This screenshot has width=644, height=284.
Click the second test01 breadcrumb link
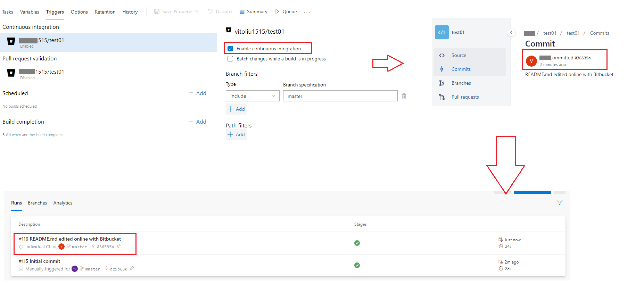(573, 33)
